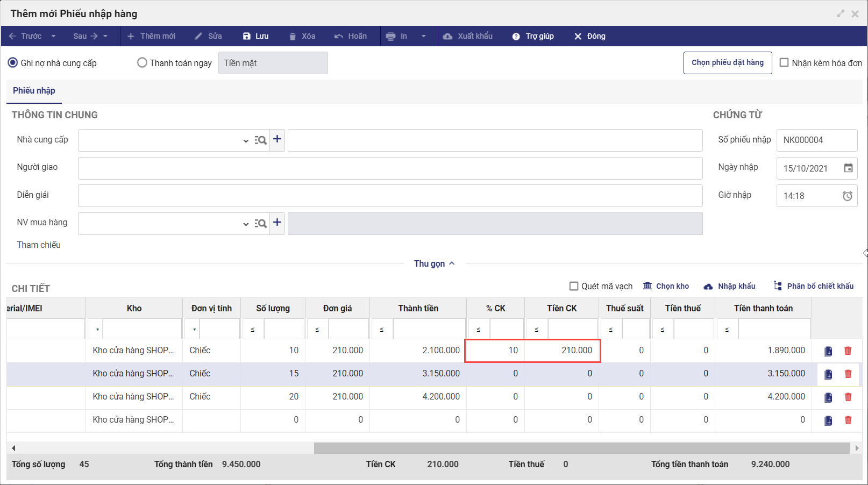Click the Chọn phiếu đặt hàng button
Image resolution: width=868 pixels, height=485 pixels.
(x=728, y=63)
